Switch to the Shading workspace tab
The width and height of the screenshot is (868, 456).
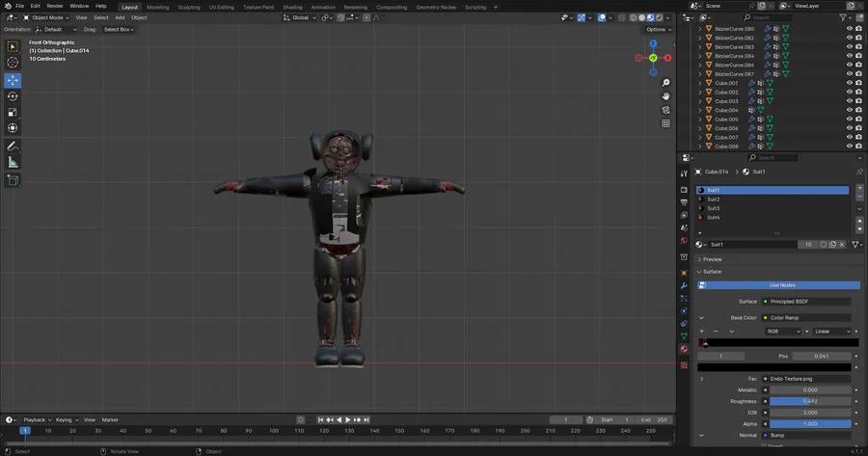[x=291, y=7]
